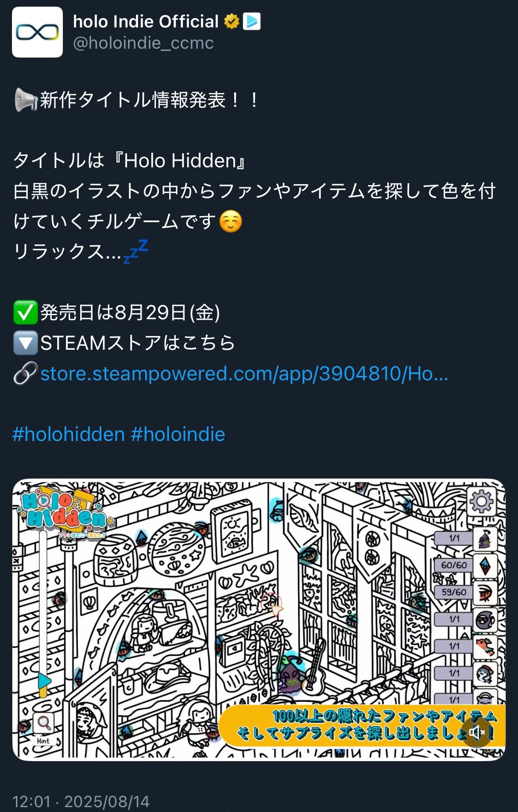Click the Hint magnifier icon

43,723
